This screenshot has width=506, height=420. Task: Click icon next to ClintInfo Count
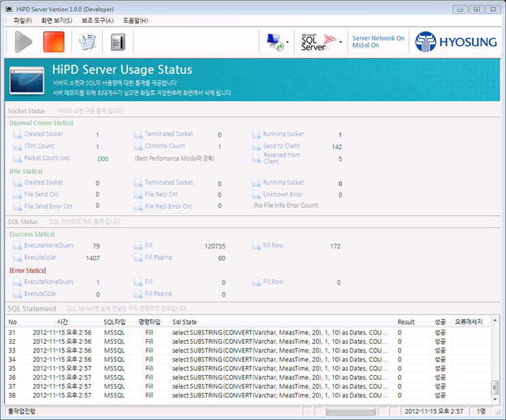[138, 146]
